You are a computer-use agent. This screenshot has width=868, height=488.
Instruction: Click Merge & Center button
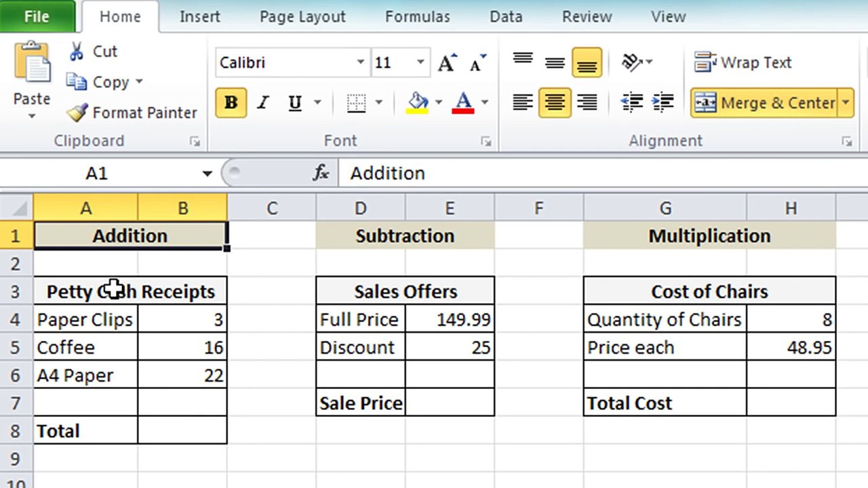tap(764, 103)
